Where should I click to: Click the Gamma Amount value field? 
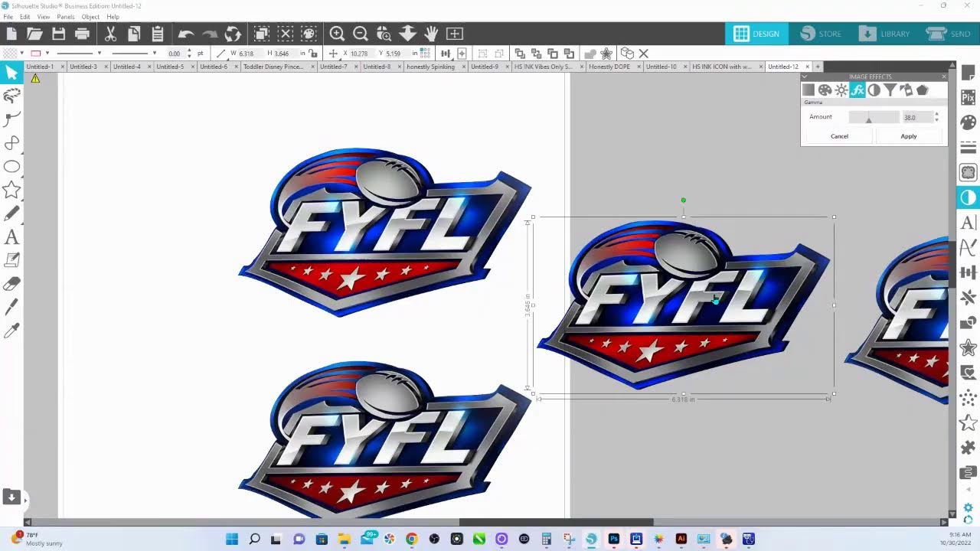(x=916, y=117)
